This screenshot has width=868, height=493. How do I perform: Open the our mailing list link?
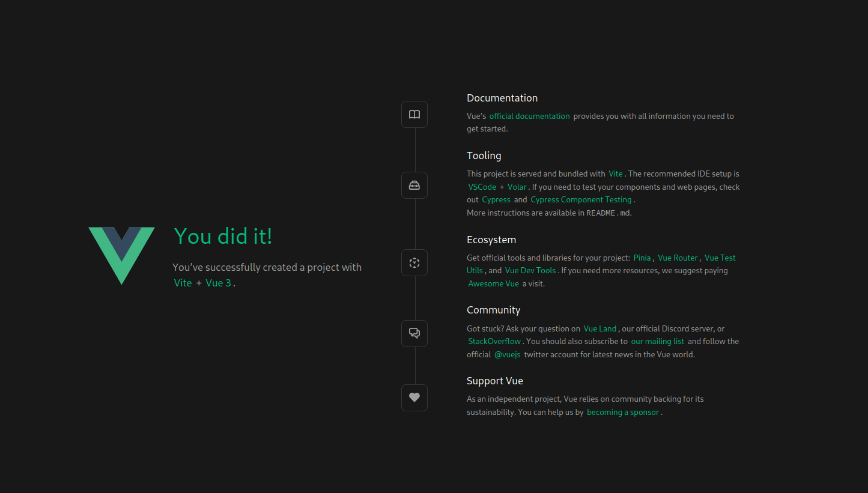[658, 341]
